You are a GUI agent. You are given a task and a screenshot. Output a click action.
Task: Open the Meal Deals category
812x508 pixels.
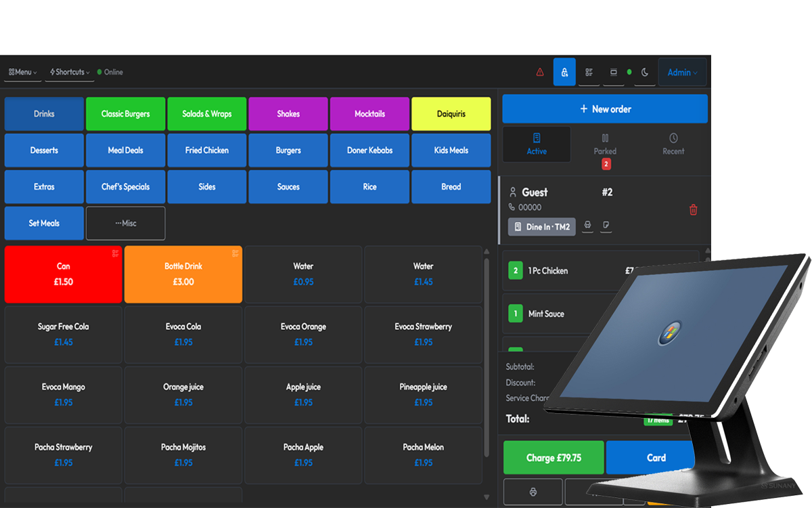click(126, 150)
